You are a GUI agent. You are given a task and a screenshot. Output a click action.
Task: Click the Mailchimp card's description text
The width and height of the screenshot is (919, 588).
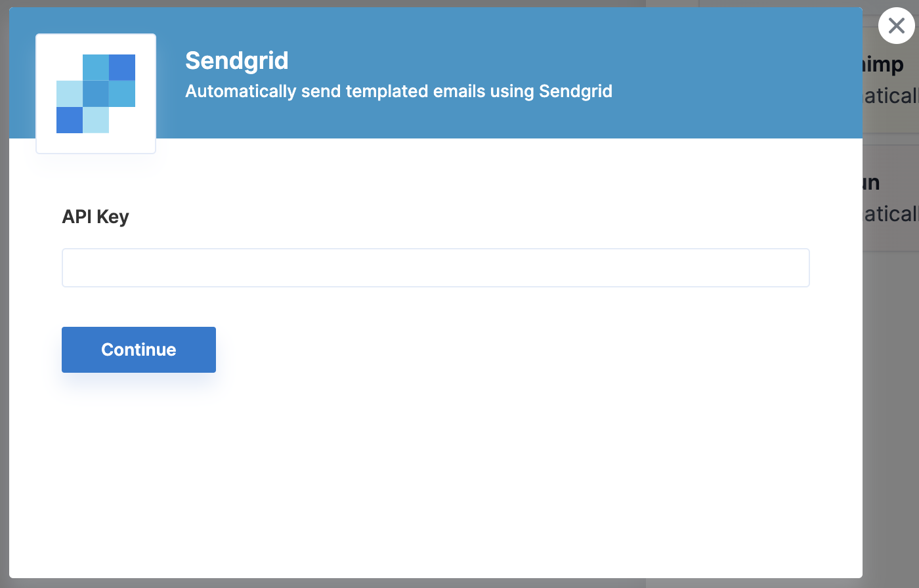(890, 96)
